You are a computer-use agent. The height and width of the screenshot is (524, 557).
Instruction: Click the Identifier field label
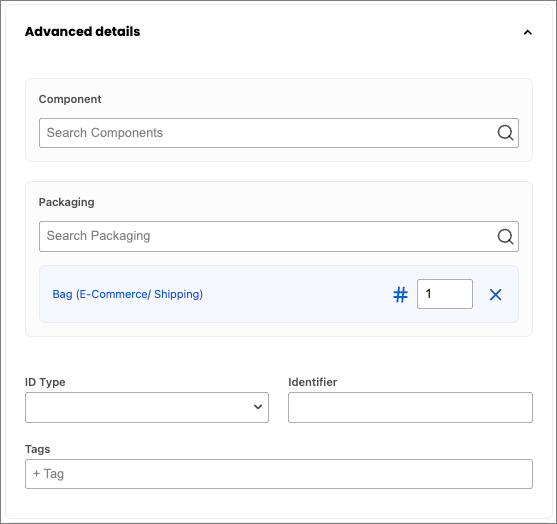click(313, 382)
